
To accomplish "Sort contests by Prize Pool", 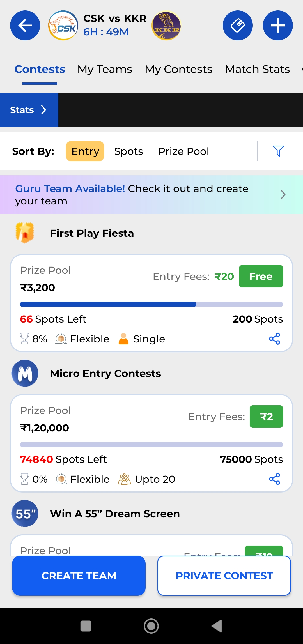I will point(184,151).
